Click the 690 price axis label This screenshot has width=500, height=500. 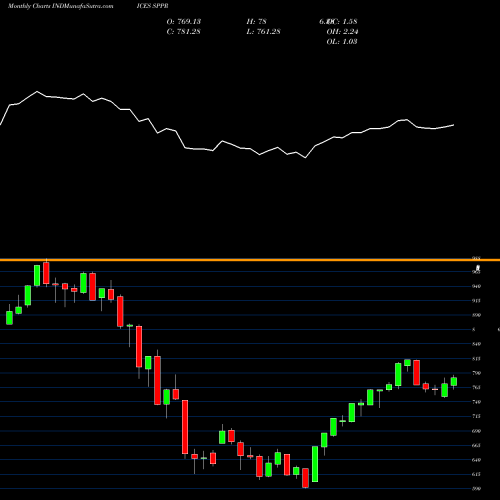(477, 431)
